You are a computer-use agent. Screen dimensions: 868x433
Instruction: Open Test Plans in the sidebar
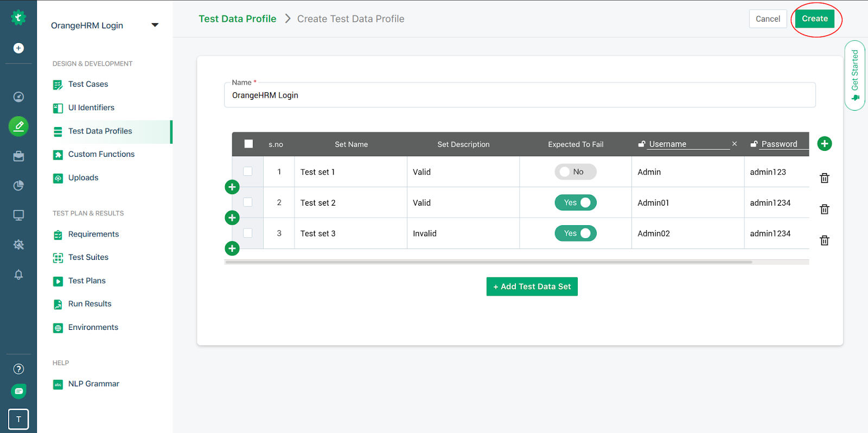(87, 281)
